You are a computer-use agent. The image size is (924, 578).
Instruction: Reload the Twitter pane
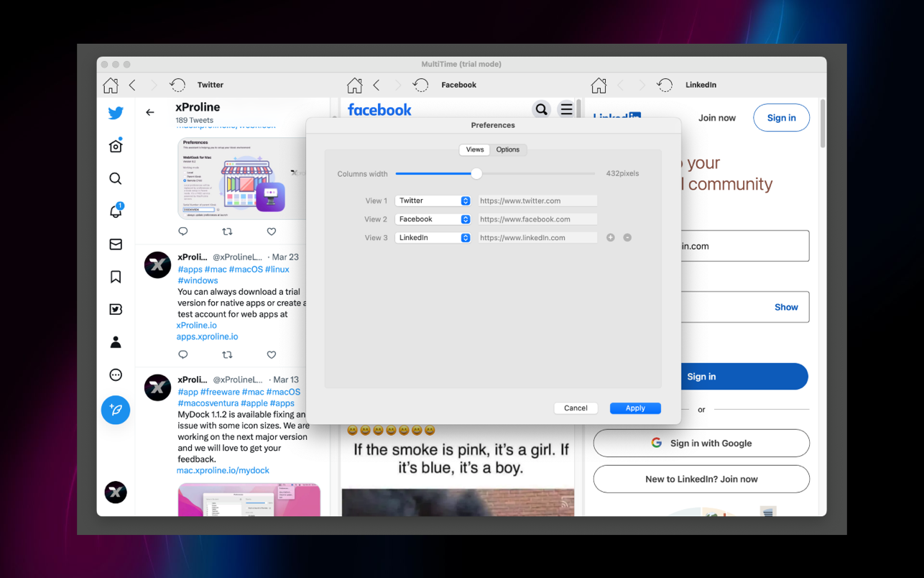[177, 85]
